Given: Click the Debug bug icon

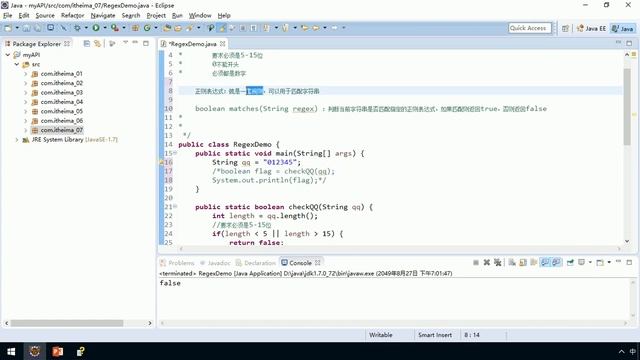Looking at the screenshot, I should click(x=77, y=28).
